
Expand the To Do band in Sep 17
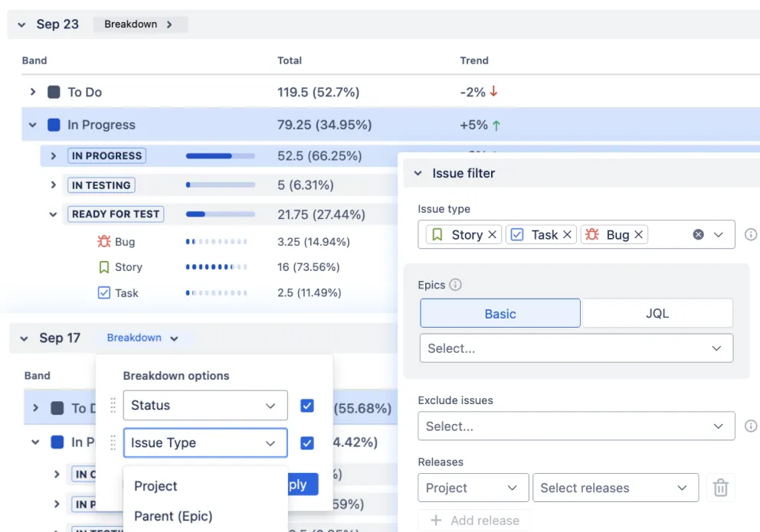pos(35,407)
